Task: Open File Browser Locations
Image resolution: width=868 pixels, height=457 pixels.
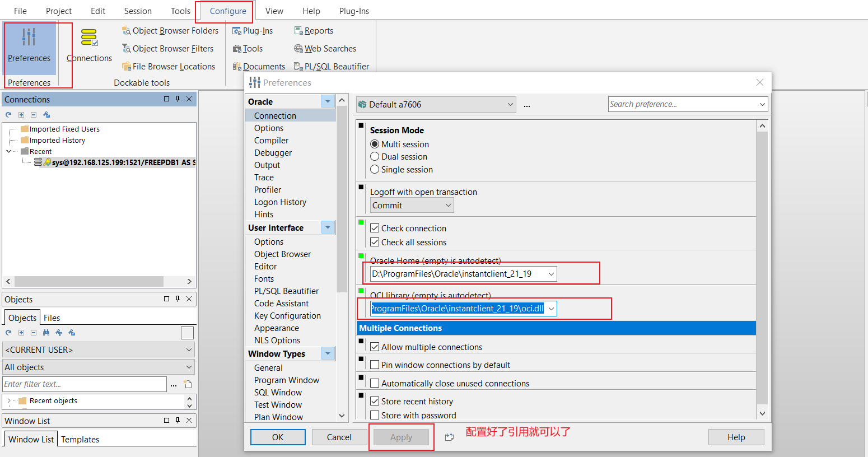Action: pos(169,67)
